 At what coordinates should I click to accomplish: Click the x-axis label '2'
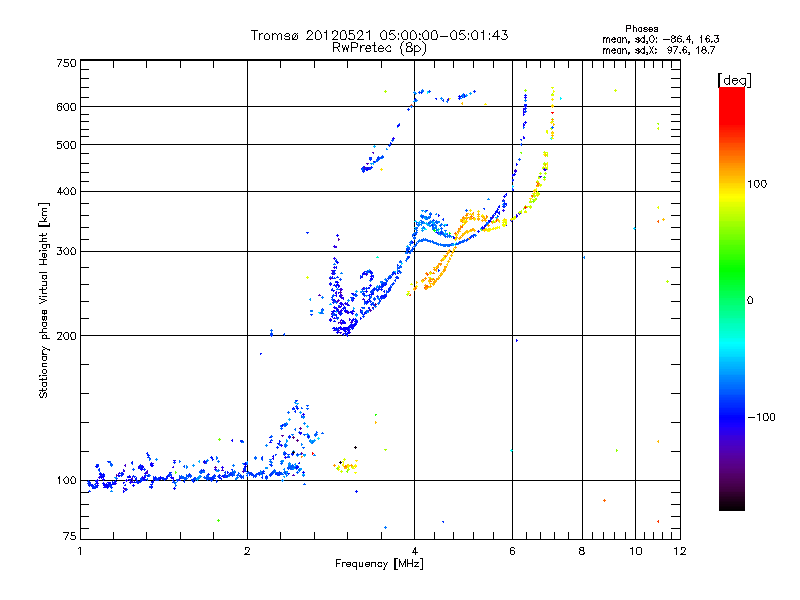coord(247,551)
